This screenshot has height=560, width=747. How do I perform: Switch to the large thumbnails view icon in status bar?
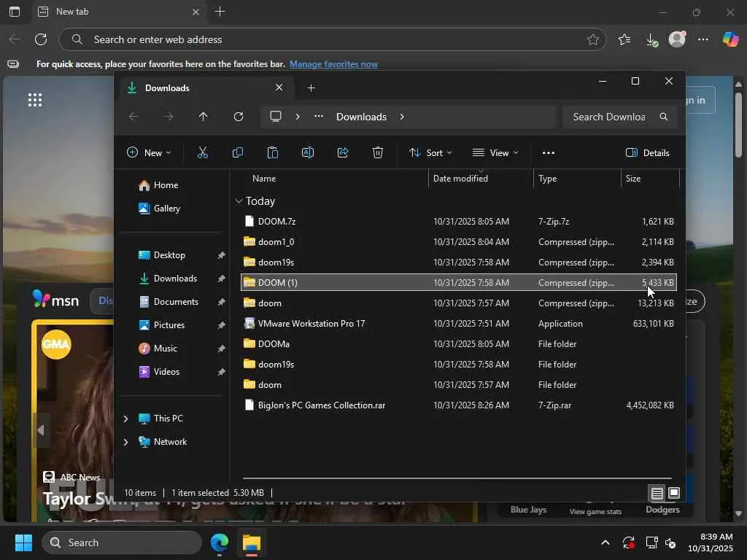pos(673,493)
